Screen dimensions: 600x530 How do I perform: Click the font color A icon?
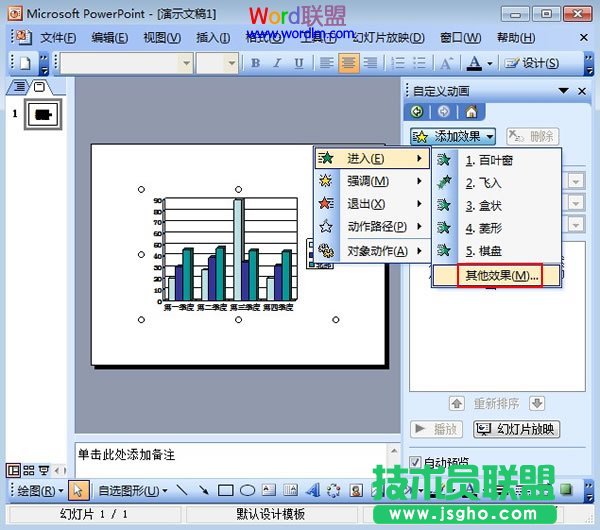point(474,63)
